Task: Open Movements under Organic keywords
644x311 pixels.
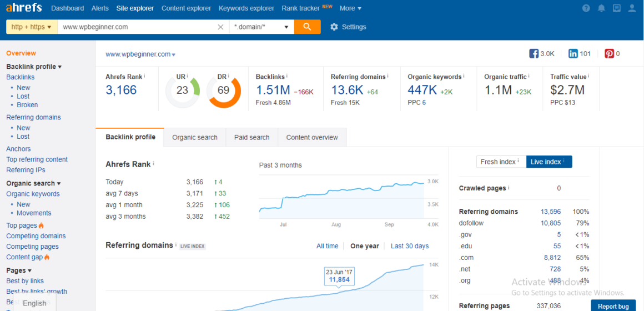Action: pos(34,213)
